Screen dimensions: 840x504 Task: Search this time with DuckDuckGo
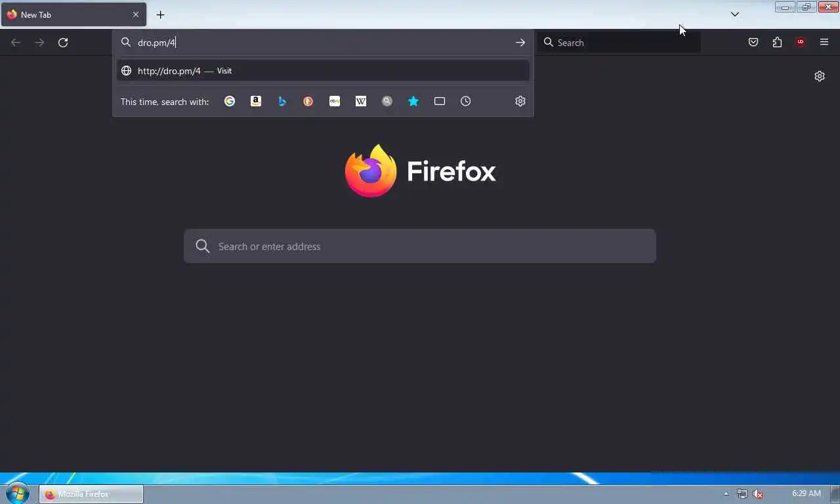[x=308, y=101]
